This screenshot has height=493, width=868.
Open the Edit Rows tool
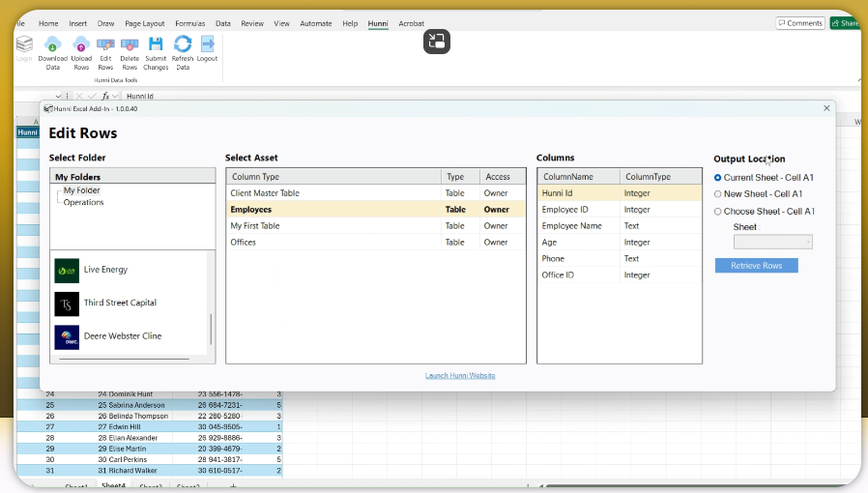tap(105, 53)
